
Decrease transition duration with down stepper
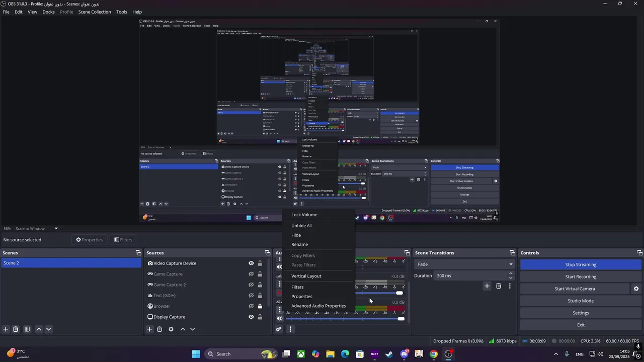(x=511, y=278)
